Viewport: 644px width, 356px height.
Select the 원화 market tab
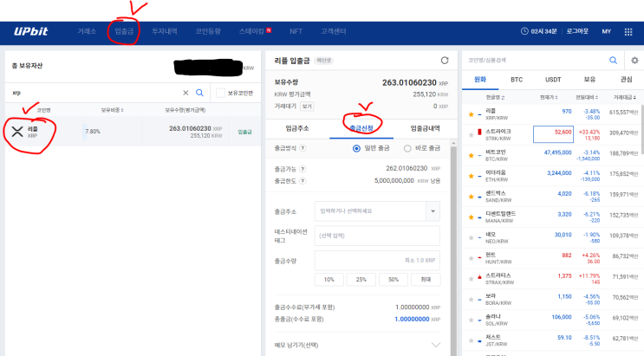click(x=480, y=80)
